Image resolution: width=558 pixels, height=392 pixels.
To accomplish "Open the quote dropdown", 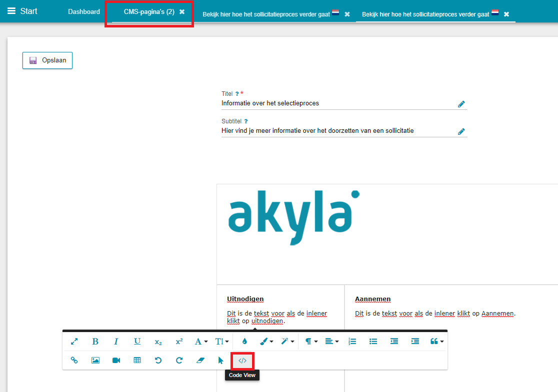I will click(x=436, y=342).
